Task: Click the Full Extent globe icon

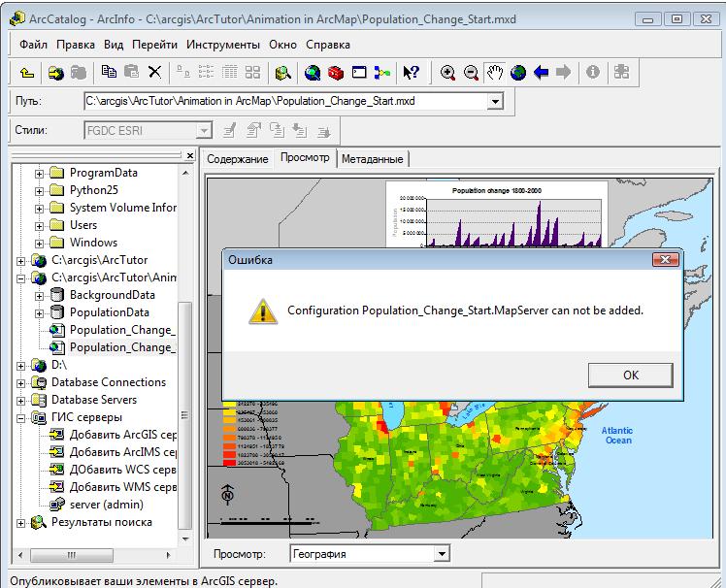Action: click(518, 72)
